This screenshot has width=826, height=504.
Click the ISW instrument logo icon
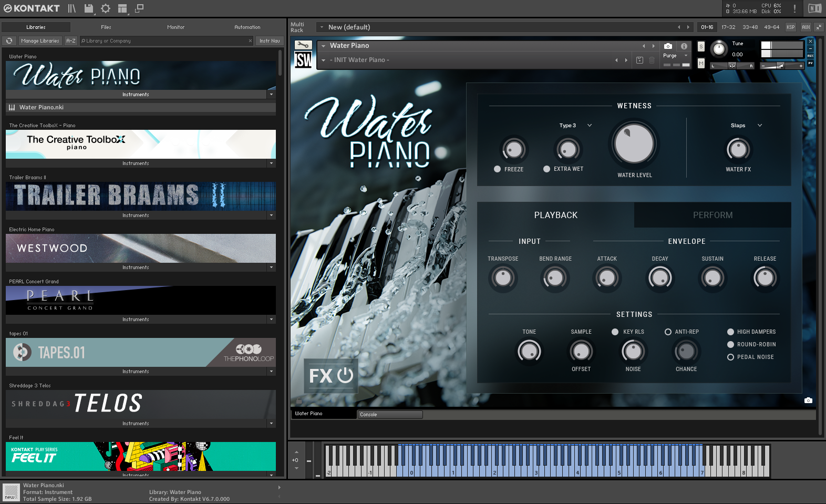pyautogui.click(x=303, y=60)
